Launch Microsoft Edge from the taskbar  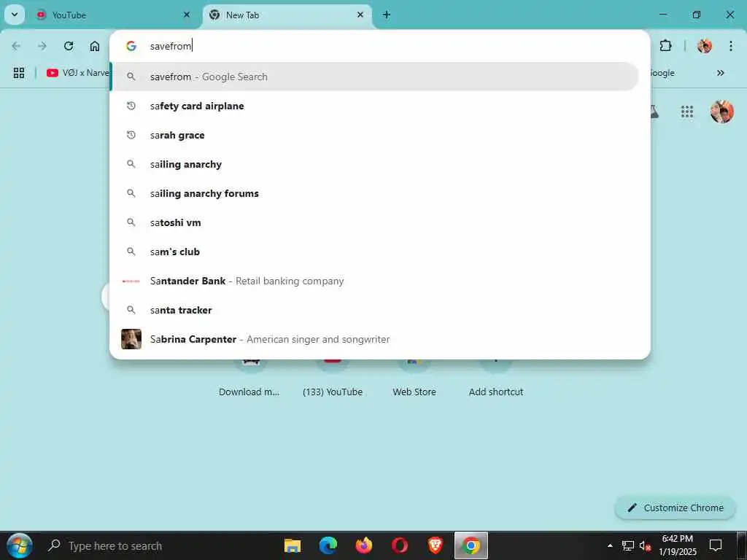[328, 545]
